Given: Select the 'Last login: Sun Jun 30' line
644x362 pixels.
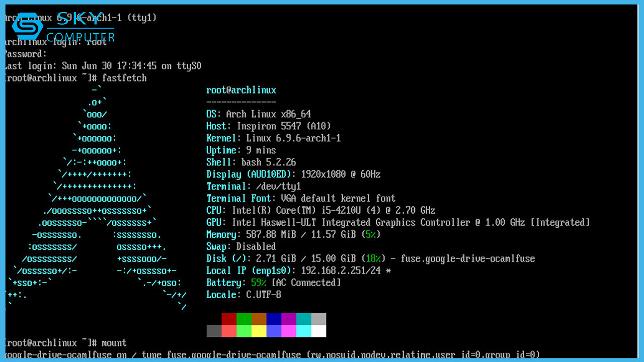Looking at the screenshot, I should coord(102,66).
